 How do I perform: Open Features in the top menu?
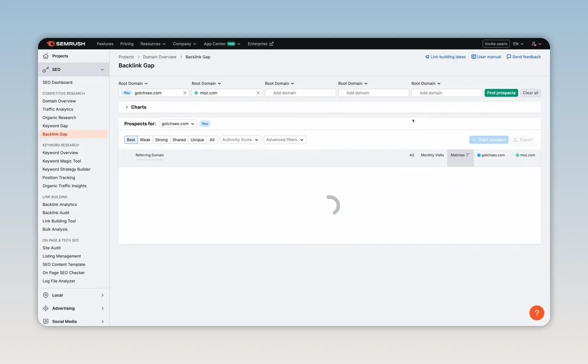(105, 44)
